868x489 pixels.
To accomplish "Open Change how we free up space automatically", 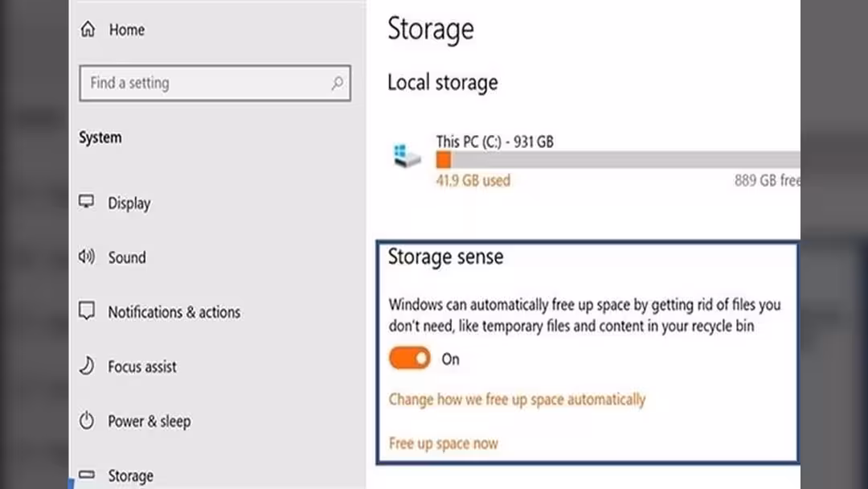I will (x=517, y=400).
